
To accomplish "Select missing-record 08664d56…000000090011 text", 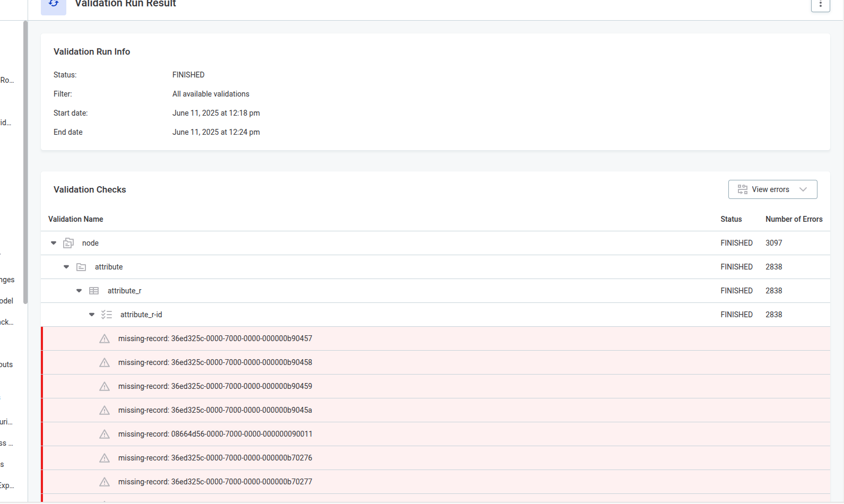I will tap(215, 434).
